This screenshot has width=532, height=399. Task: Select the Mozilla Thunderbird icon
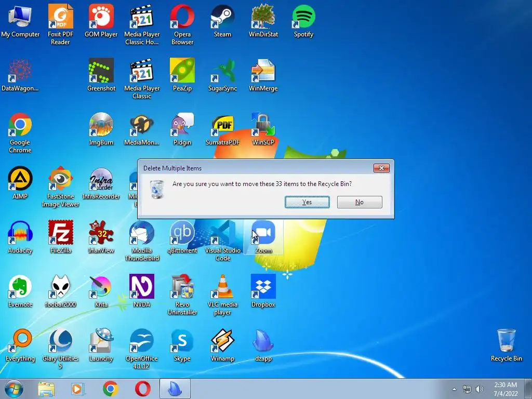pyautogui.click(x=142, y=241)
